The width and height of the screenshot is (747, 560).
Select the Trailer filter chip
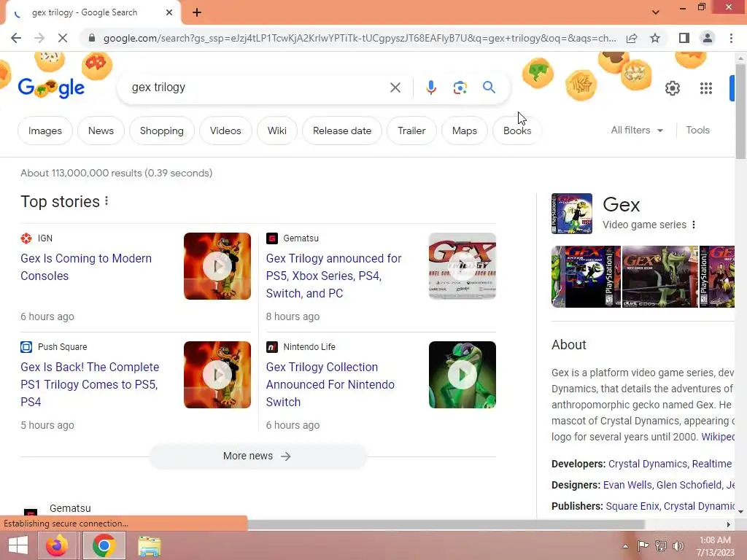[x=411, y=131]
